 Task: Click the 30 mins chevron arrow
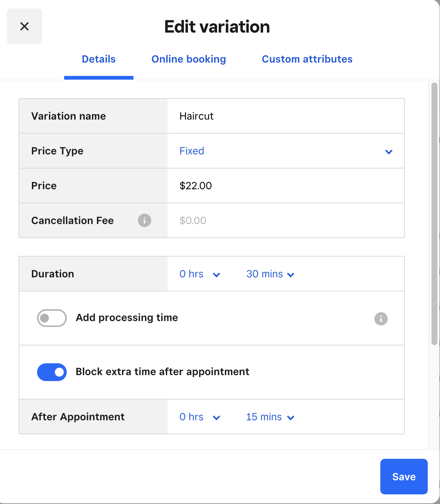pos(291,275)
